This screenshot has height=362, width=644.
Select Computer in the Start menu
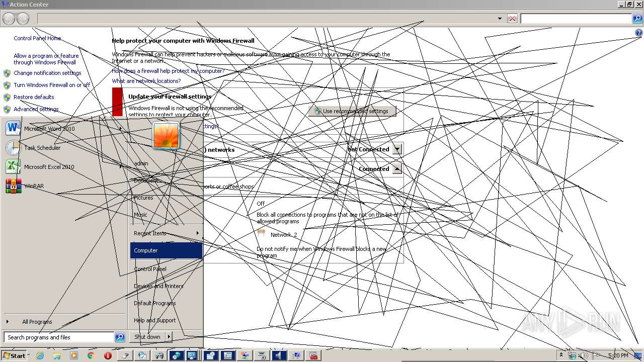(166, 250)
